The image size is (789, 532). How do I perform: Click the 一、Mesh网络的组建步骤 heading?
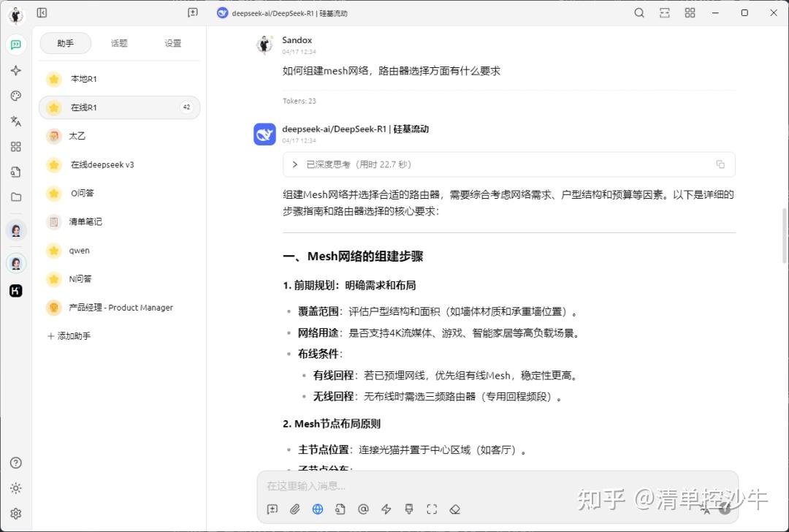(353, 256)
